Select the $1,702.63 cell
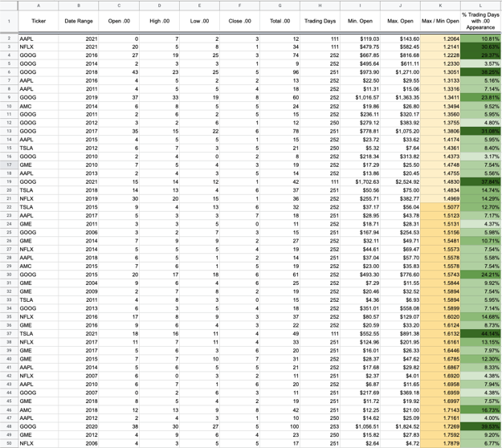The image size is (502, 448). coord(360,181)
